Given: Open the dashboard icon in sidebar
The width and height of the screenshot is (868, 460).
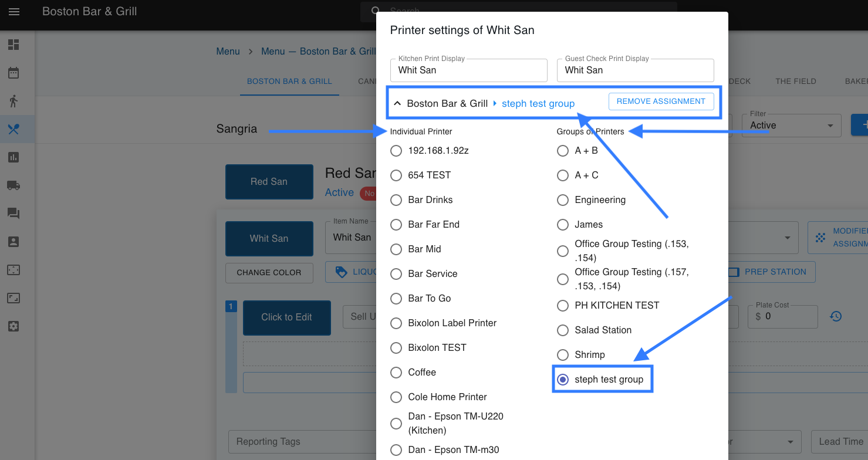Looking at the screenshot, I should pos(13,45).
